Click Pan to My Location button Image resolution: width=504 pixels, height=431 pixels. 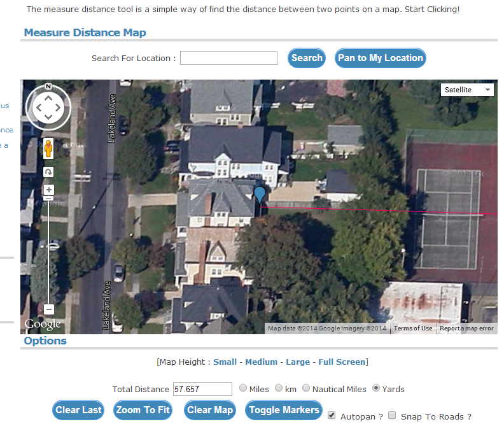point(380,58)
